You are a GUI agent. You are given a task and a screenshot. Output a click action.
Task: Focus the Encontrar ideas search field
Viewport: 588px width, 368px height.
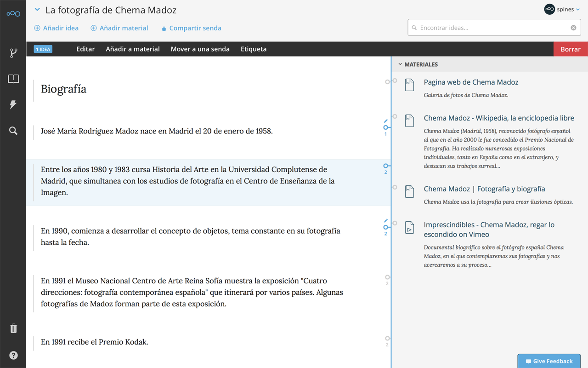494,28
